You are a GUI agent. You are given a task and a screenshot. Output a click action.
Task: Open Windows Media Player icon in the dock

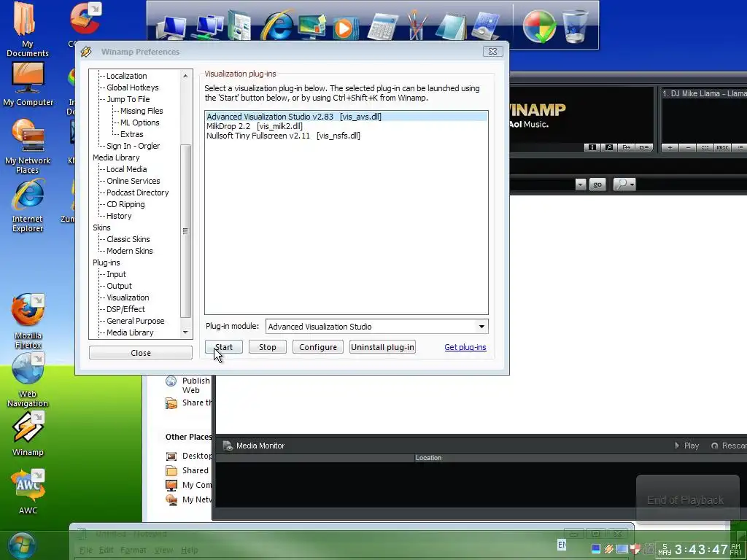(344, 28)
